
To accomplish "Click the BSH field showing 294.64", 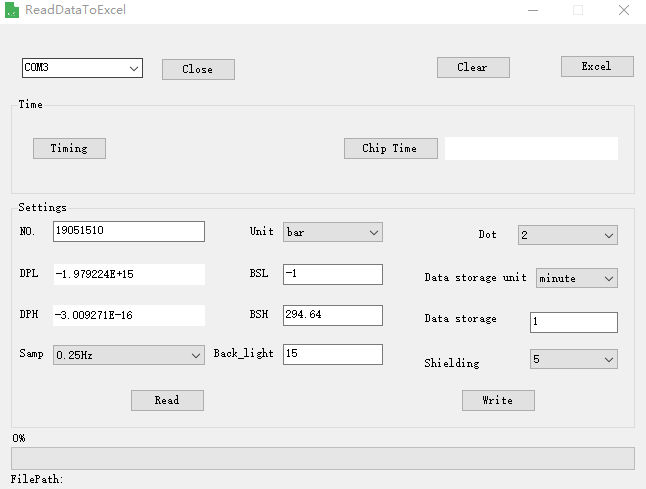I will pos(332,315).
